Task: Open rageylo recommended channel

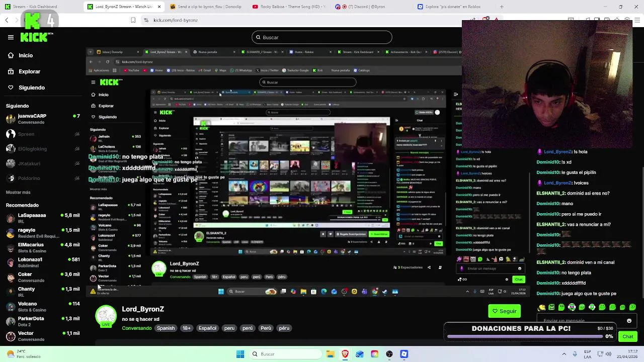Action: [x=43, y=232]
